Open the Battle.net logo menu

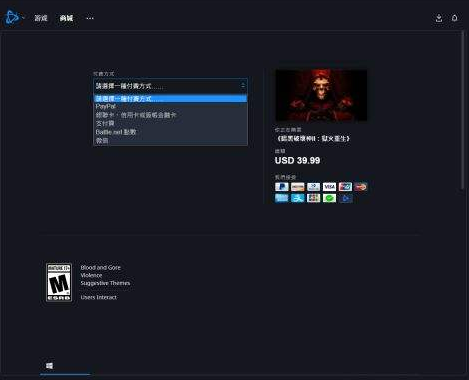pyautogui.click(x=12, y=18)
